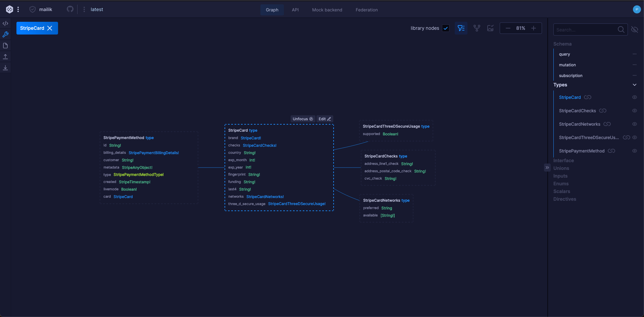644x317 pixels.
Task: Toggle visibility of StripeCardThreeDSecureUsage type
Action: click(635, 137)
